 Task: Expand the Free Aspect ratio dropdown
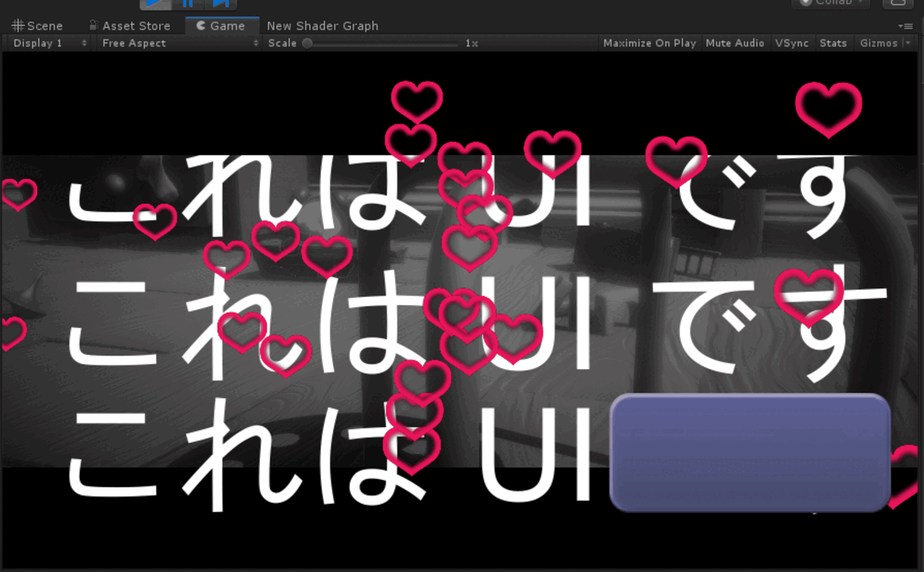coord(181,43)
